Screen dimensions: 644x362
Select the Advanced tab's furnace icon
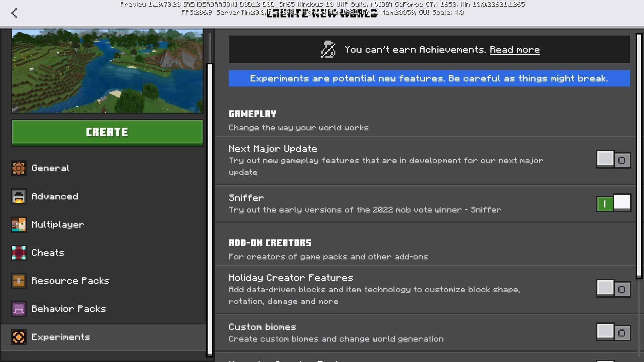pos(19,196)
